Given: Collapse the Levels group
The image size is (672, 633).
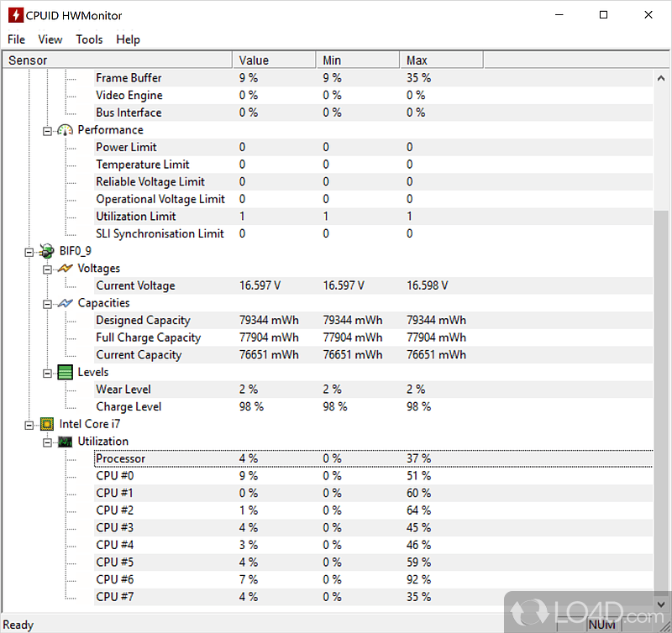Looking at the screenshot, I should (47, 374).
